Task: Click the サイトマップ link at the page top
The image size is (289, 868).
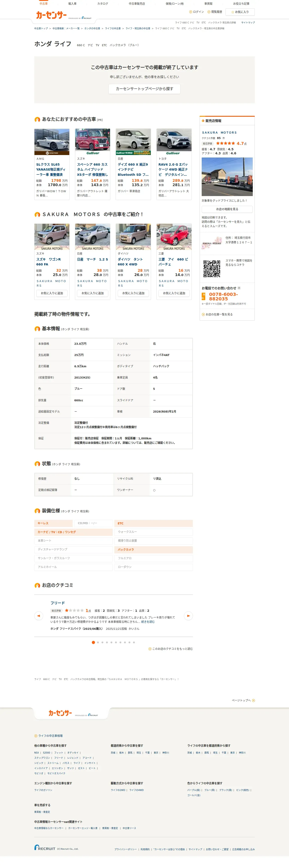Action: click(x=248, y=23)
